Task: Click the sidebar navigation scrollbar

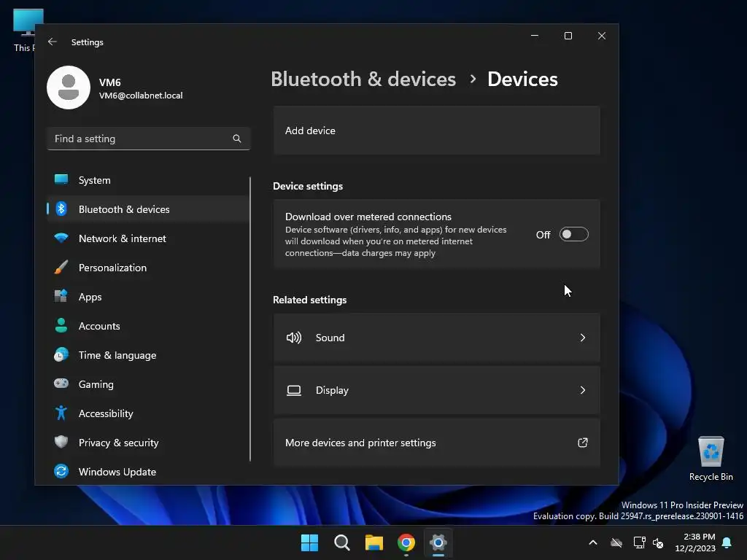Action: click(249, 319)
